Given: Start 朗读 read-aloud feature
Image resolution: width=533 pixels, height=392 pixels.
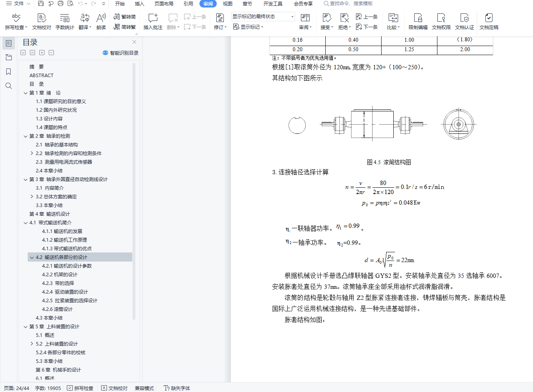Looking at the screenshot, I should (x=101, y=21).
